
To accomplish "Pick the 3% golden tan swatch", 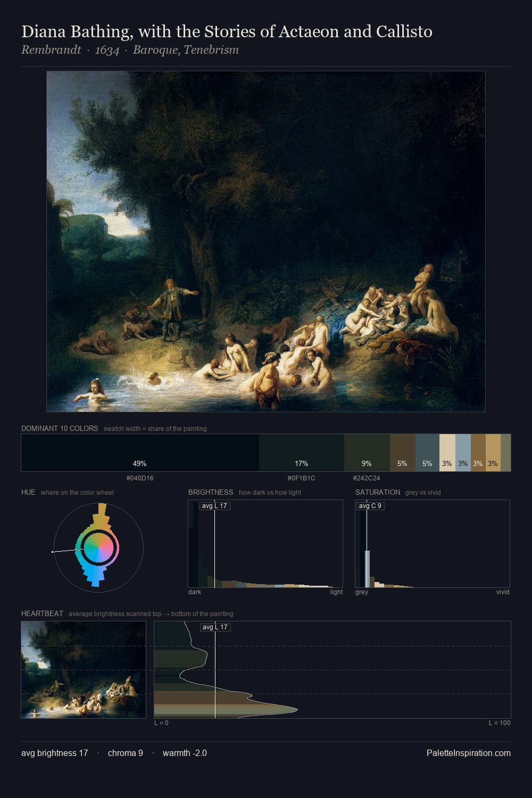I will (493, 453).
